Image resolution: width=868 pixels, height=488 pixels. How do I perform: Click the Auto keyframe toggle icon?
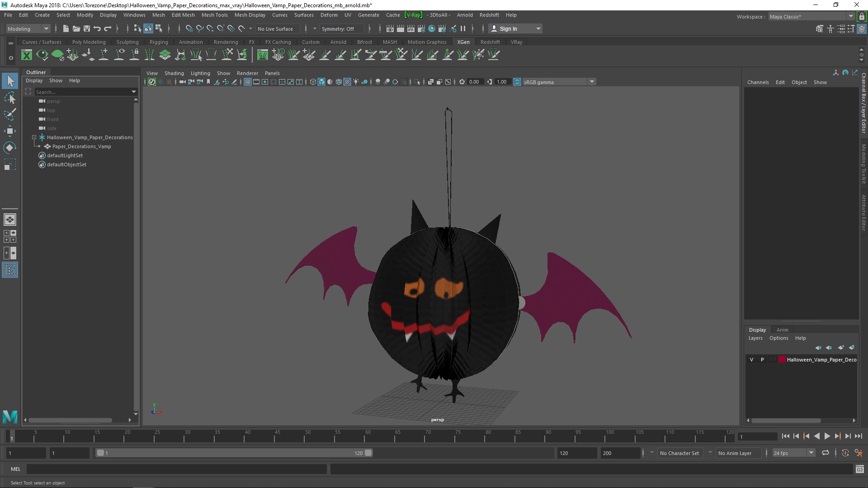[845, 453]
